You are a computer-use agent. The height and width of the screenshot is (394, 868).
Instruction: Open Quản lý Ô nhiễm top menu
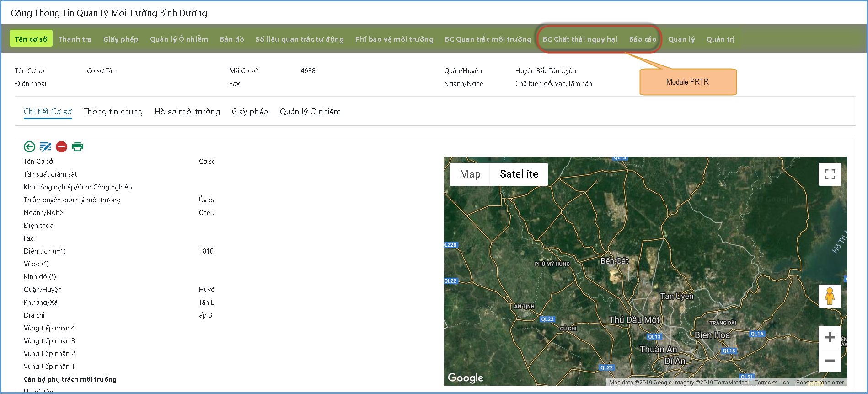coord(179,39)
